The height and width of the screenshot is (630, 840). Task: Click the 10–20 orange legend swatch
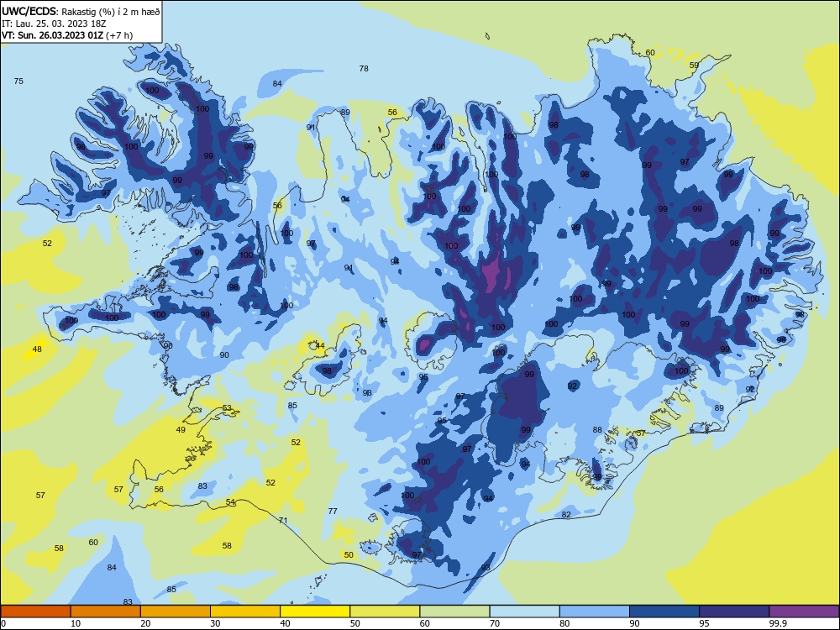[x=106, y=612]
